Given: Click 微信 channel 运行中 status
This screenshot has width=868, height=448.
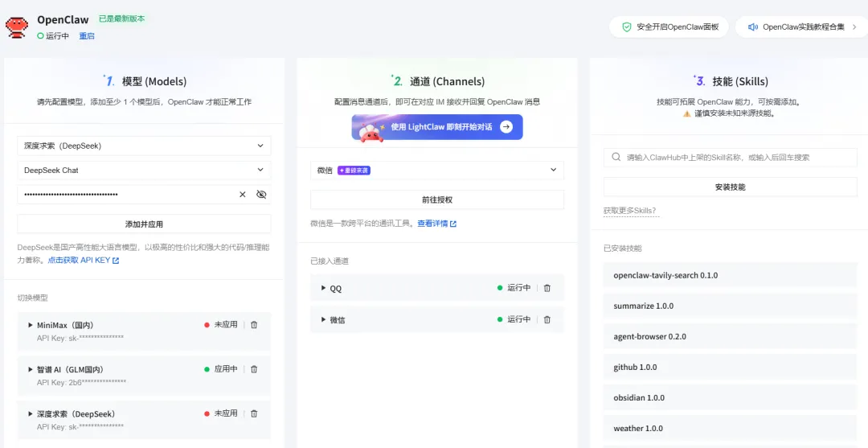Looking at the screenshot, I should coord(514,319).
